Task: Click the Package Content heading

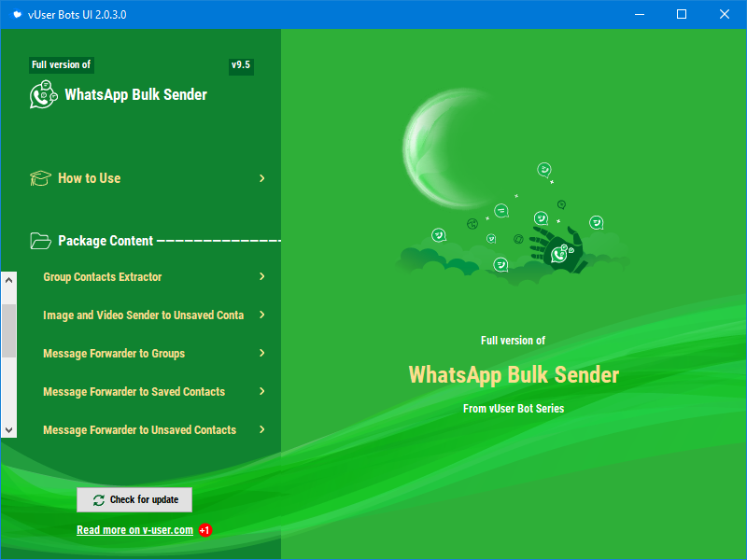Action: click(x=106, y=241)
